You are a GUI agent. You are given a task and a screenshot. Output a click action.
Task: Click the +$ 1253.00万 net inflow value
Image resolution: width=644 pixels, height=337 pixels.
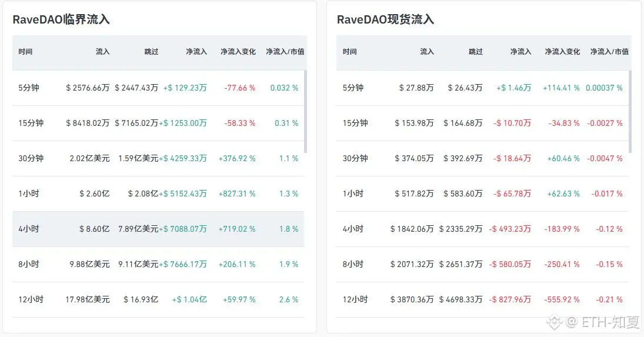tap(183, 123)
